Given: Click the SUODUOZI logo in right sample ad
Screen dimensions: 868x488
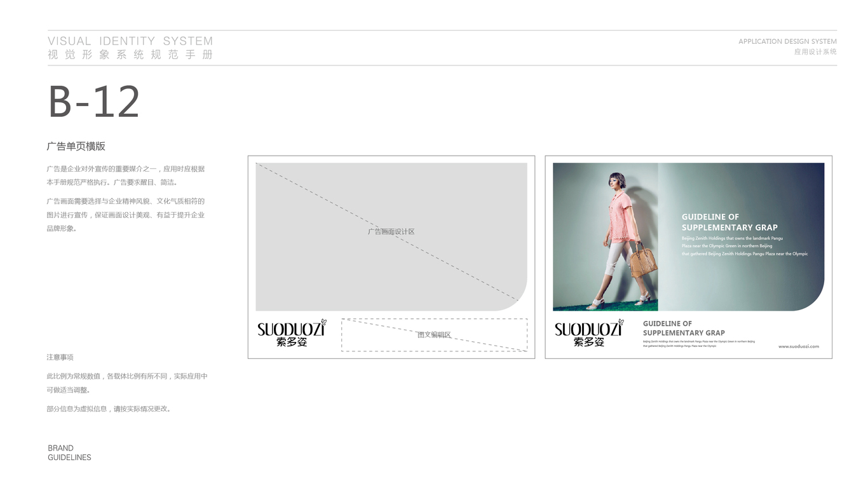Looking at the screenshot, I should (x=589, y=332).
